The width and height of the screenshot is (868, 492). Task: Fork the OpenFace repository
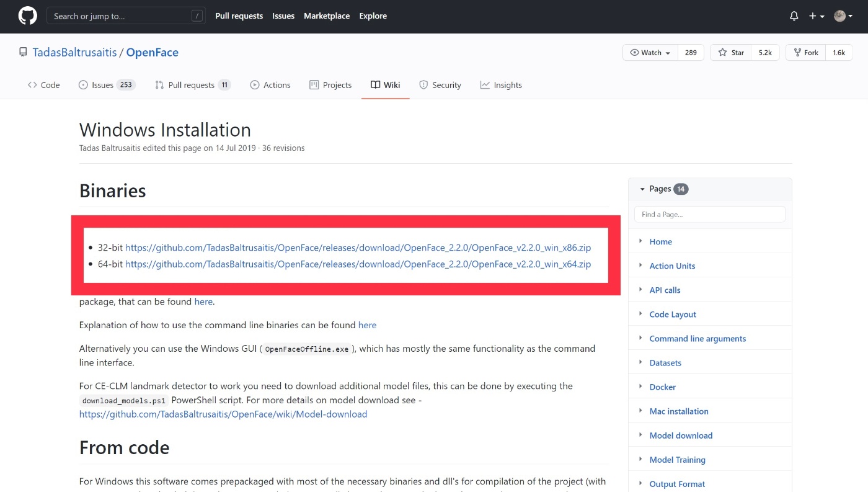click(805, 53)
